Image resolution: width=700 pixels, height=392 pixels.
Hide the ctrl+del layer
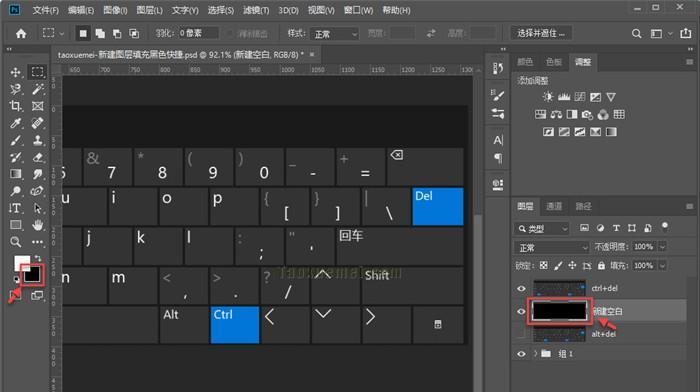click(x=521, y=288)
